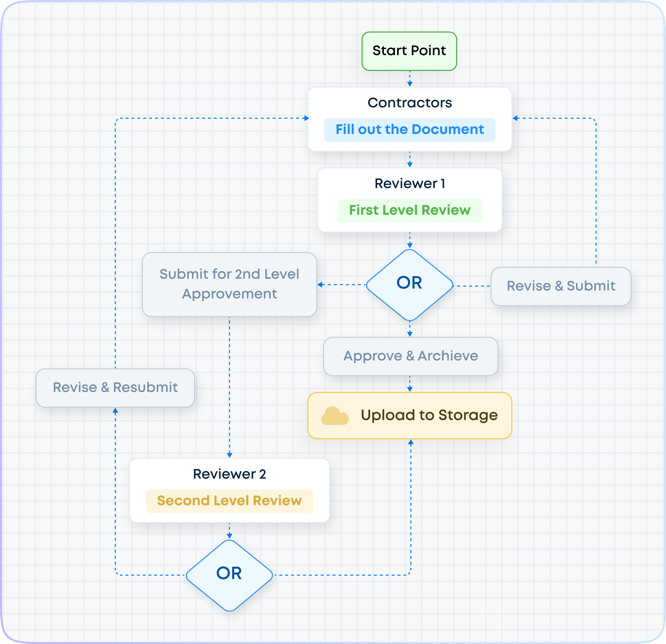Select the Start Point node
Image resolution: width=666 pixels, height=644 pixels.
[x=409, y=51]
